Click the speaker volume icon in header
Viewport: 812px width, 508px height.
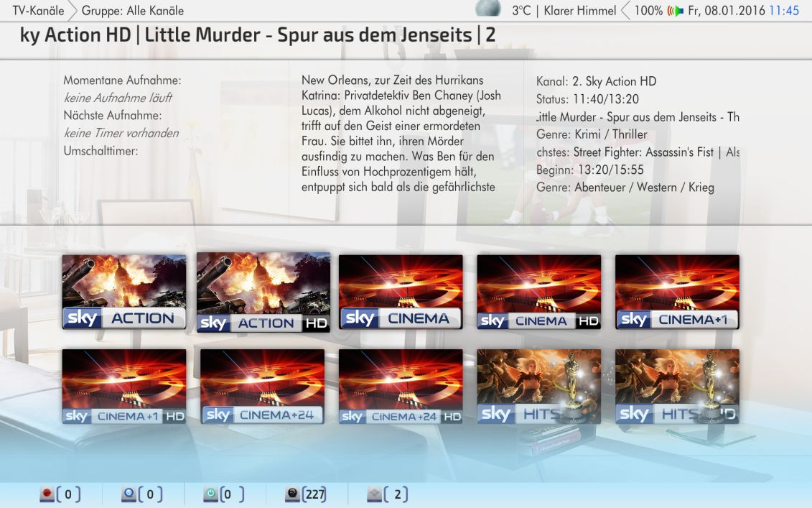click(x=675, y=10)
